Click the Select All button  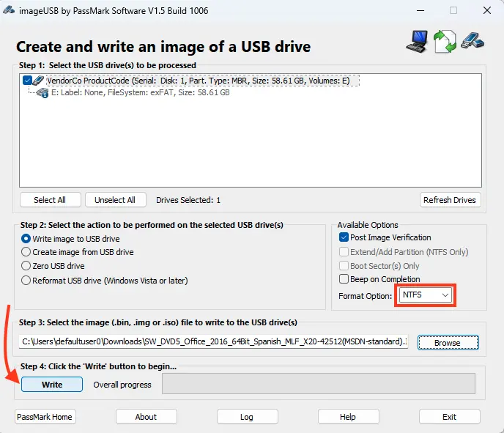[x=50, y=200]
